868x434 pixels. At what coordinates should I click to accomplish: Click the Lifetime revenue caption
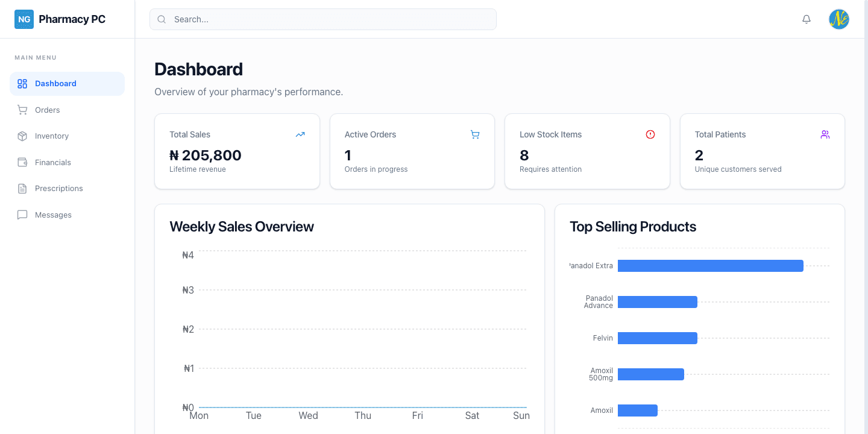[198, 169]
